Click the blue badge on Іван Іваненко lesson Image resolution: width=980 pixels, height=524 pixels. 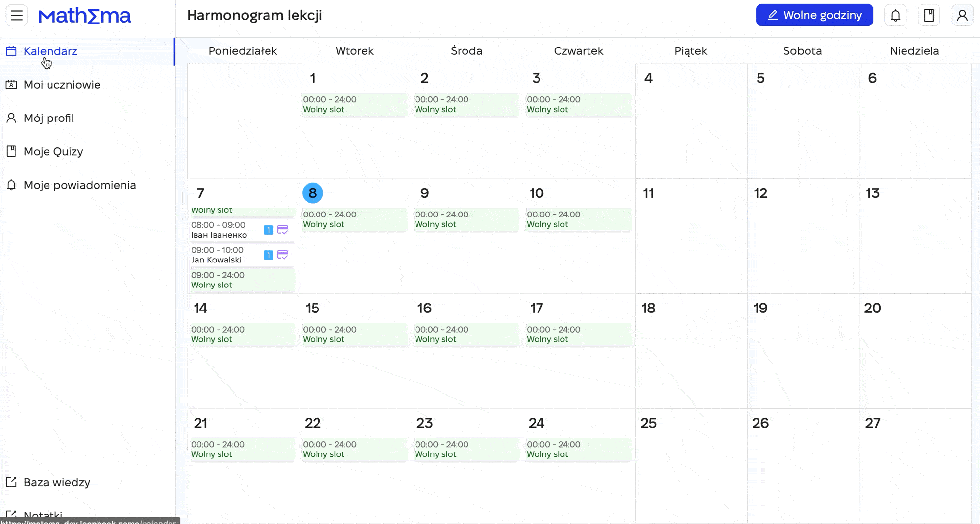[268, 230]
